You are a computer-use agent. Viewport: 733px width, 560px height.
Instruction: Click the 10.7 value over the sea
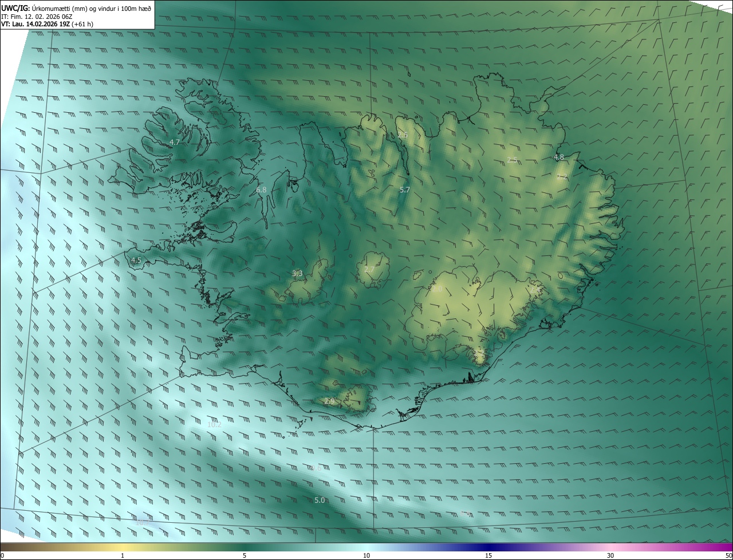(143, 522)
